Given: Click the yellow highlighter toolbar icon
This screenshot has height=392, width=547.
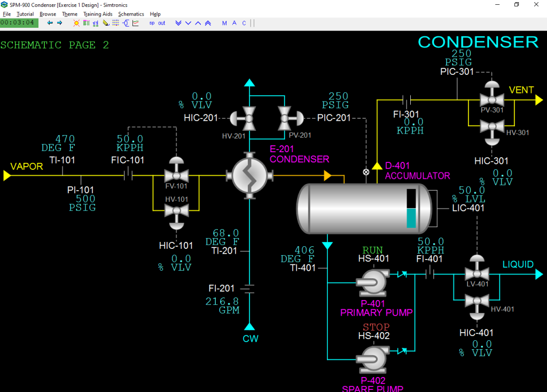Looking at the screenshot, I should 106,23.
